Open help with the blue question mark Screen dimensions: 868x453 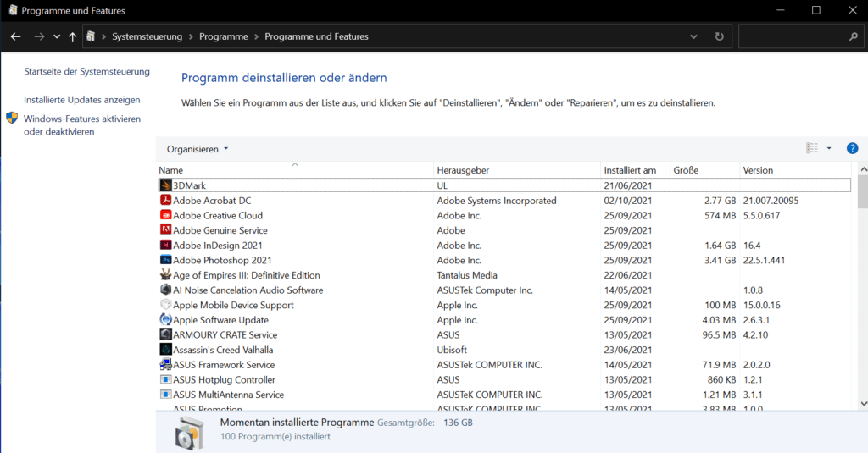853,148
